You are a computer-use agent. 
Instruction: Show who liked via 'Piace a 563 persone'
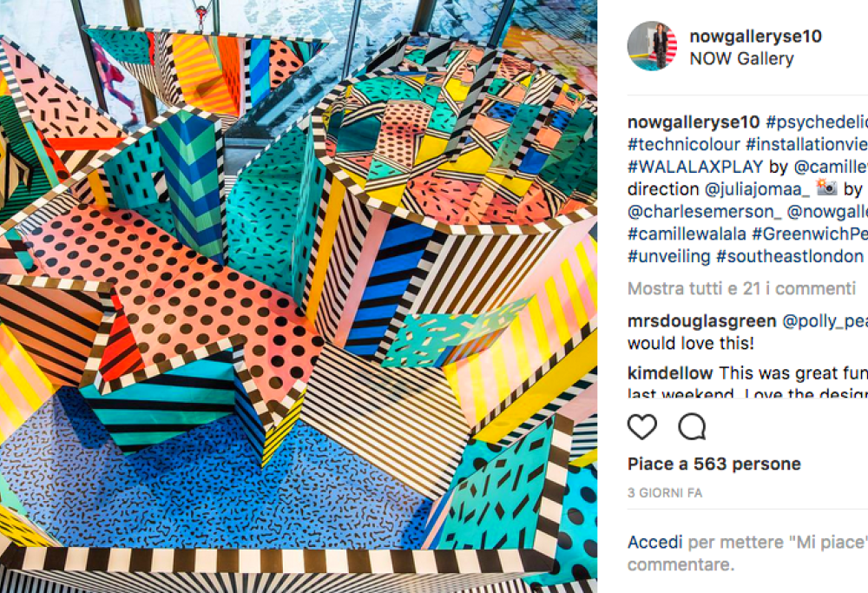point(714,464)
